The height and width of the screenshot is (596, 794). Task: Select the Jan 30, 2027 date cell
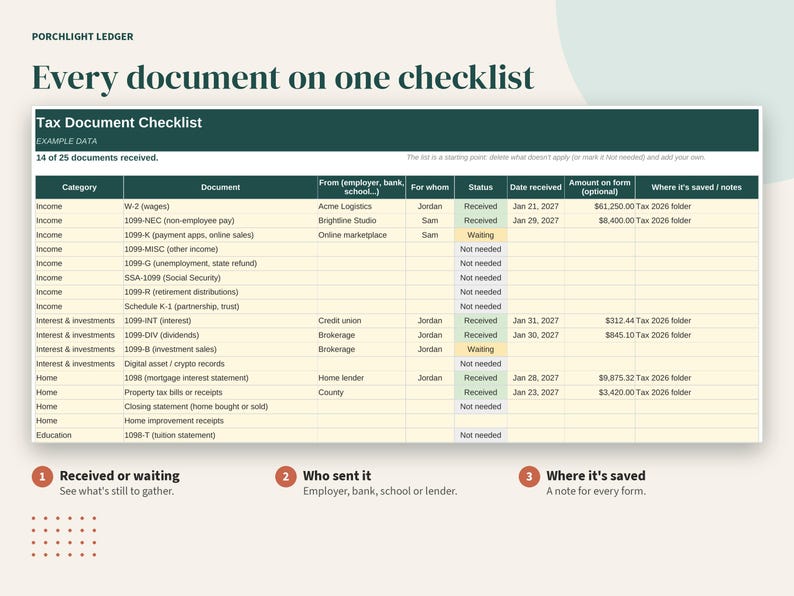click(536, 335)
